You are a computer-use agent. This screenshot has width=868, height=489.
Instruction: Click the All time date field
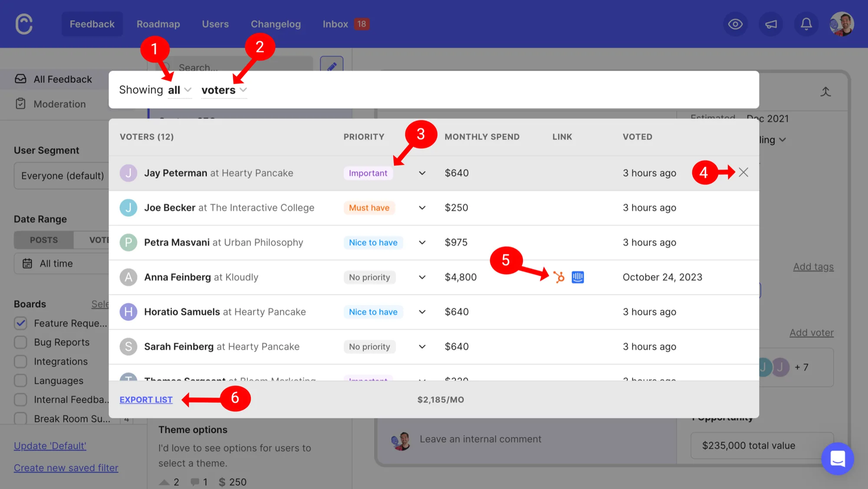click(x=62, y=263)
